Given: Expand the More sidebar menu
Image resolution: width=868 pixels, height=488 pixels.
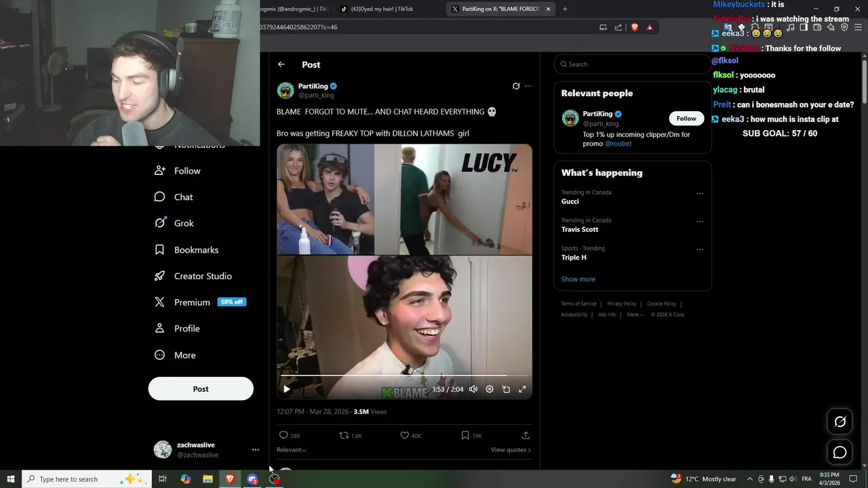Looking at the screenshot, I should coord(175,355).
